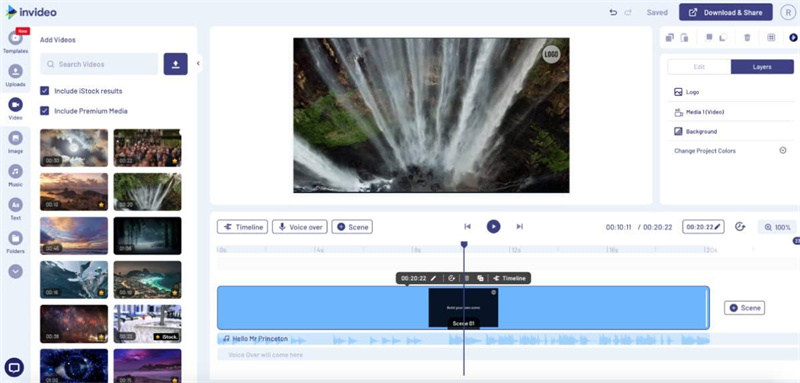This screenshot has height=383, width=800.
Task: Select the Music sidebar icon
Action: 15,175
